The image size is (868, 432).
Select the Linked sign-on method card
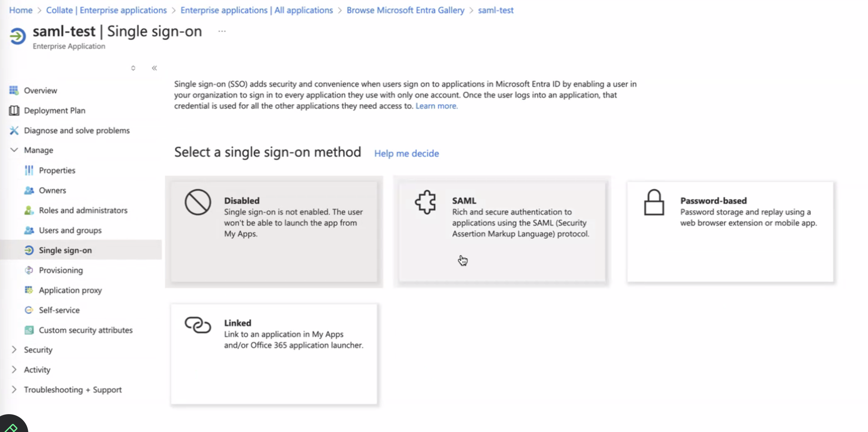[274, 353]
